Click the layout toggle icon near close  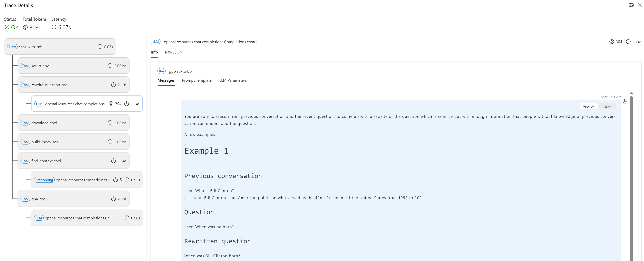pos(631,5)
